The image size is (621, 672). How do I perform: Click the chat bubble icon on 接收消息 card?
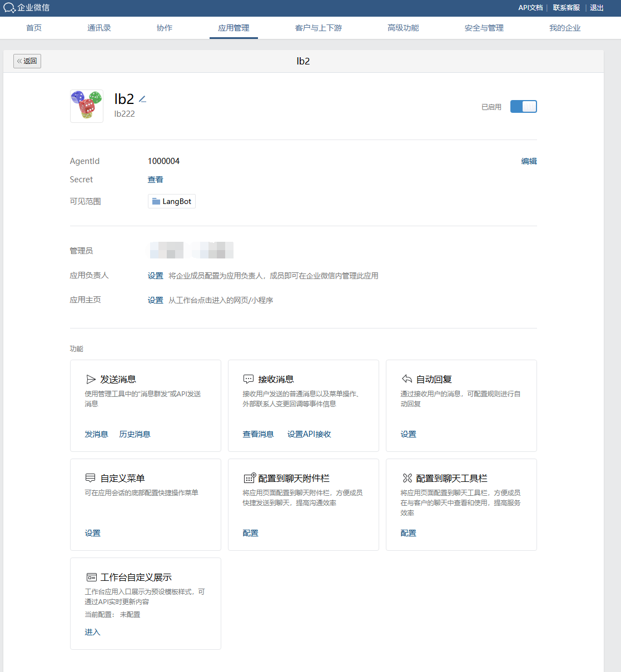[x=249, y=379]
